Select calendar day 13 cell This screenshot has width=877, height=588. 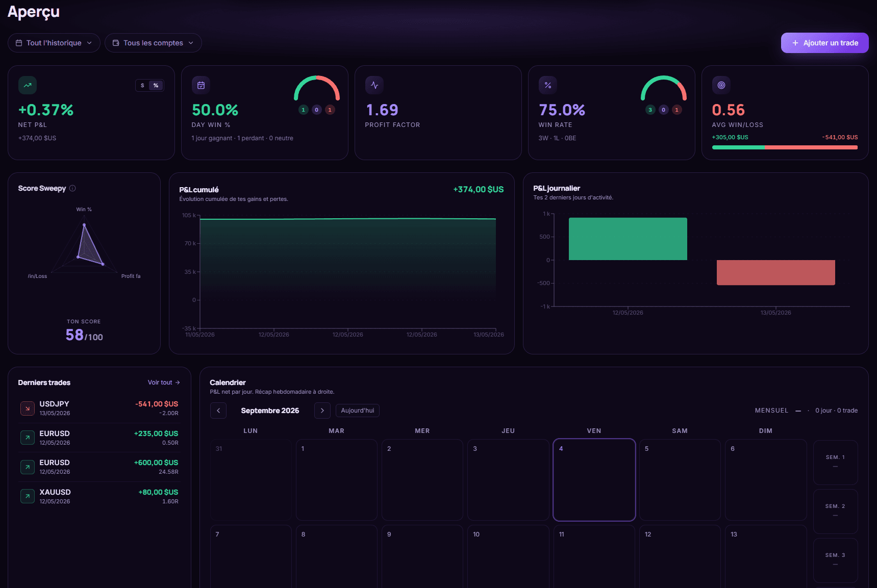click(x=766, y=556)
